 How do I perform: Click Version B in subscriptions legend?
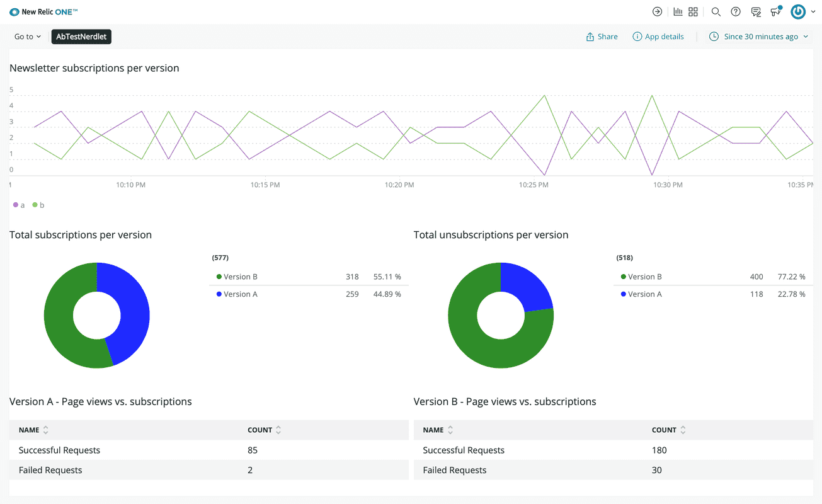pyautogui.click(x=237, y=277)
